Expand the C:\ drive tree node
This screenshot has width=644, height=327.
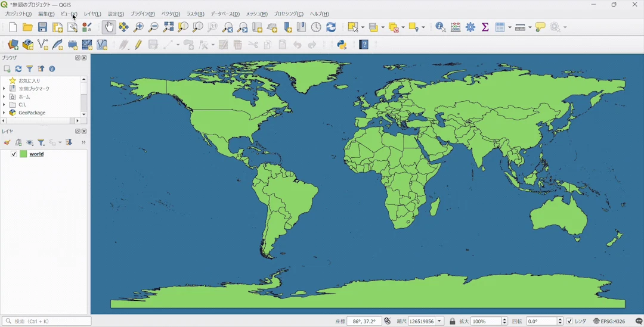(x=4, y=105)
